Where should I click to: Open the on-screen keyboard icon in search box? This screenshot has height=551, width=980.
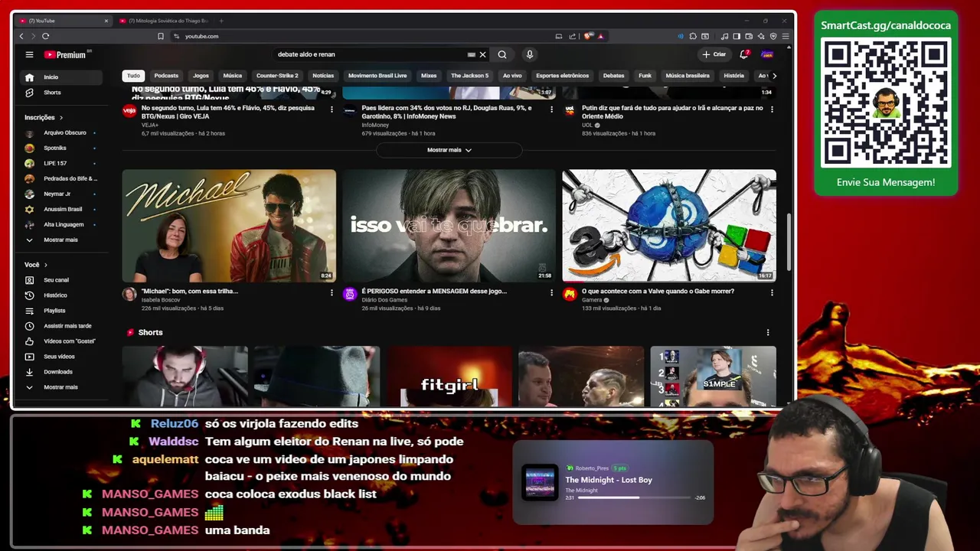471,54
